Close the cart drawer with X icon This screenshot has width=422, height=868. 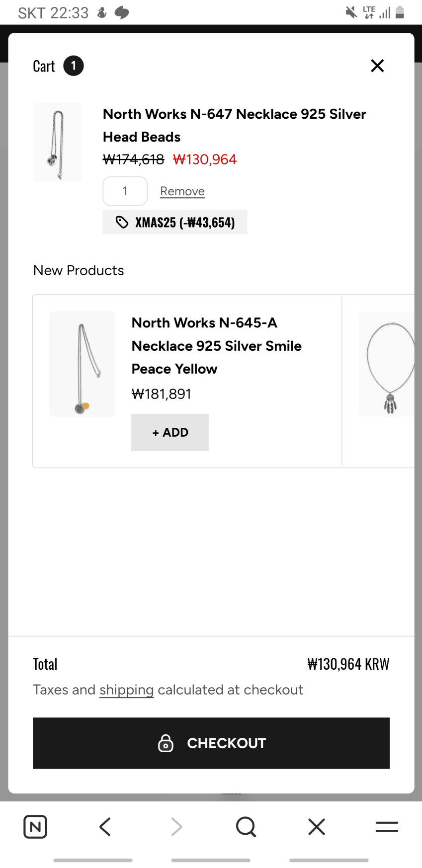coord(377,66)
